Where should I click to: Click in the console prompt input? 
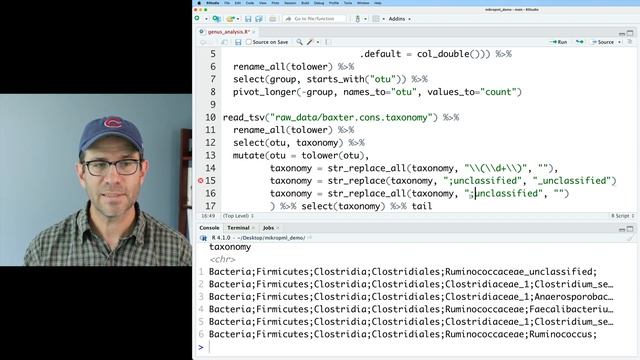coord(420,347)
